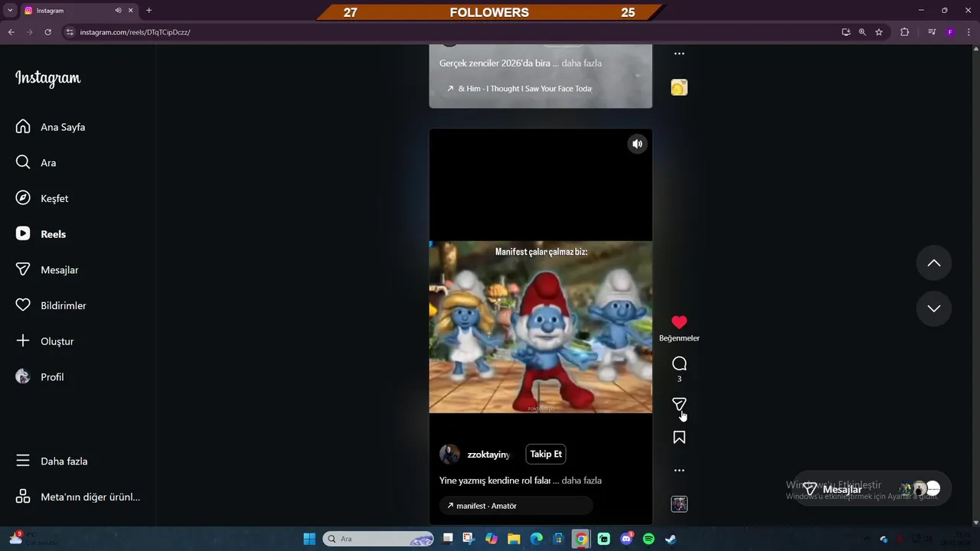Image resolution: width=980 pixels, height=551 pixels.
Task: Click the Instagram logo
Action: pos(47,78)
